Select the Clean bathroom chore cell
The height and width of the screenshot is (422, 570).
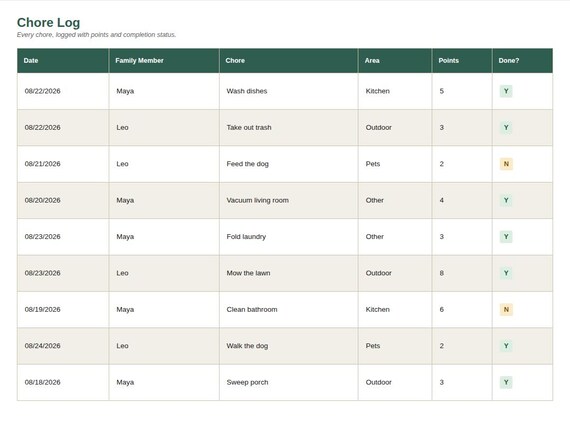[289, 309]
